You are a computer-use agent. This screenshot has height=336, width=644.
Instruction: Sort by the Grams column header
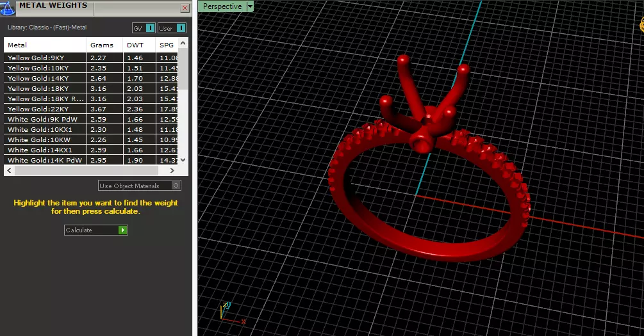[104, 45]
